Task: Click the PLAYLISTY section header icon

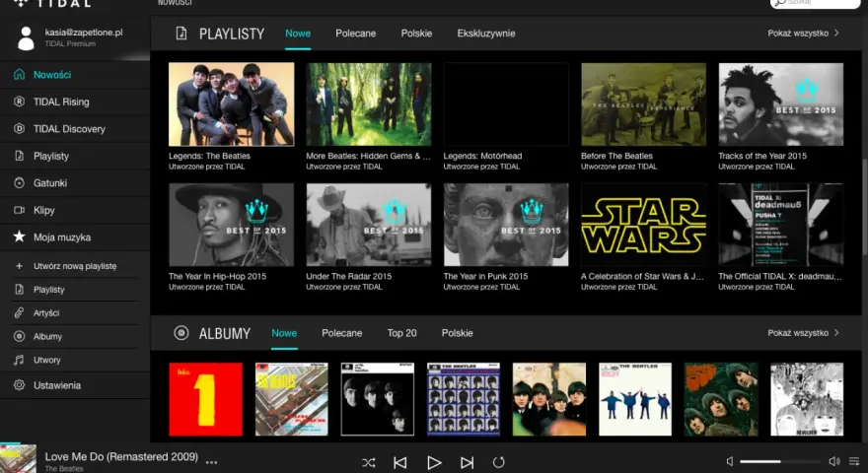Action: click(x=181, y=34)
